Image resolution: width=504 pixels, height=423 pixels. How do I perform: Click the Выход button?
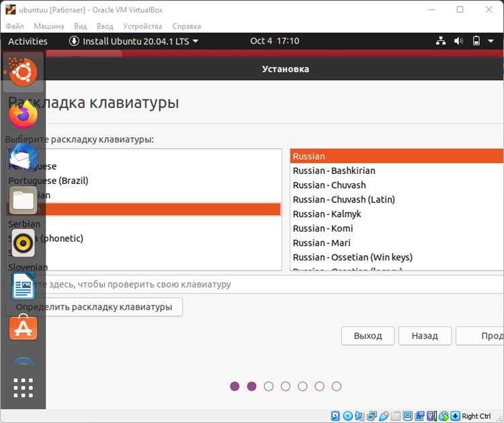click(368, 336)
